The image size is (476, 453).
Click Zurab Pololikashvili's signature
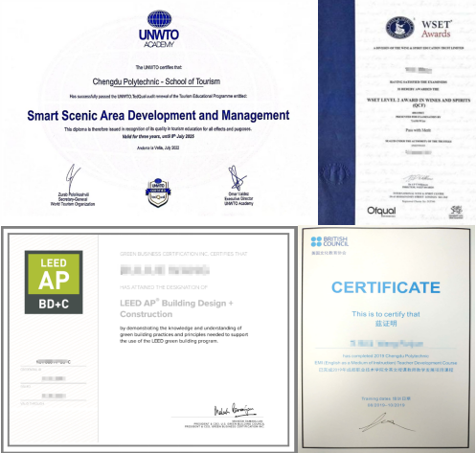pos(73,177)
